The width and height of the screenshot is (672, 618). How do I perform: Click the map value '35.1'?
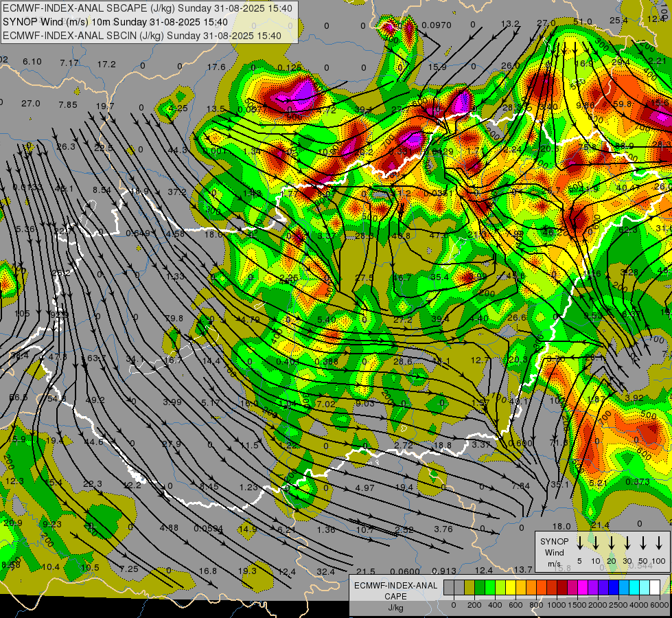click(559, 485)
